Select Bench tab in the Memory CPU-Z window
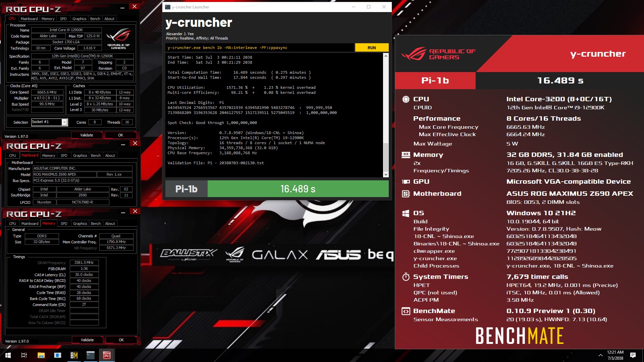644x362 pixels. [x=96, y=224]
